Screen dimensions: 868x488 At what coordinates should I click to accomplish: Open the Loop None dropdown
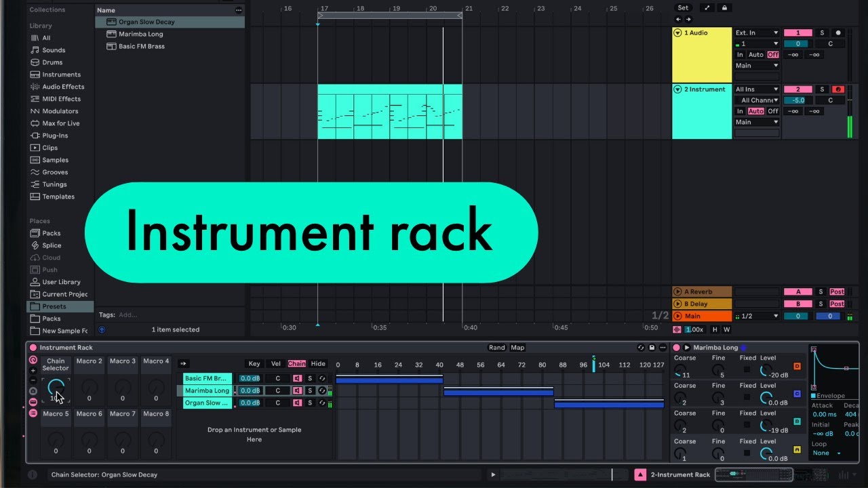tap(827, 453)
